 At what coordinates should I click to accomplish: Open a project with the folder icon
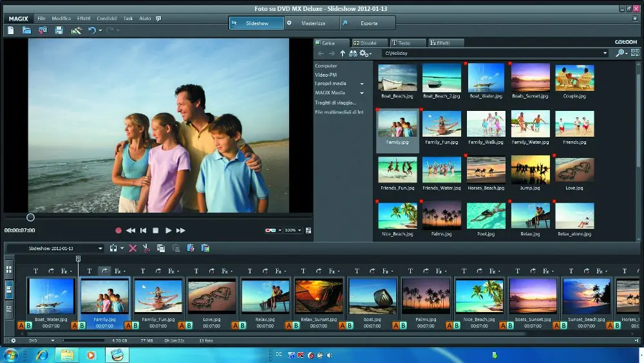26,30
